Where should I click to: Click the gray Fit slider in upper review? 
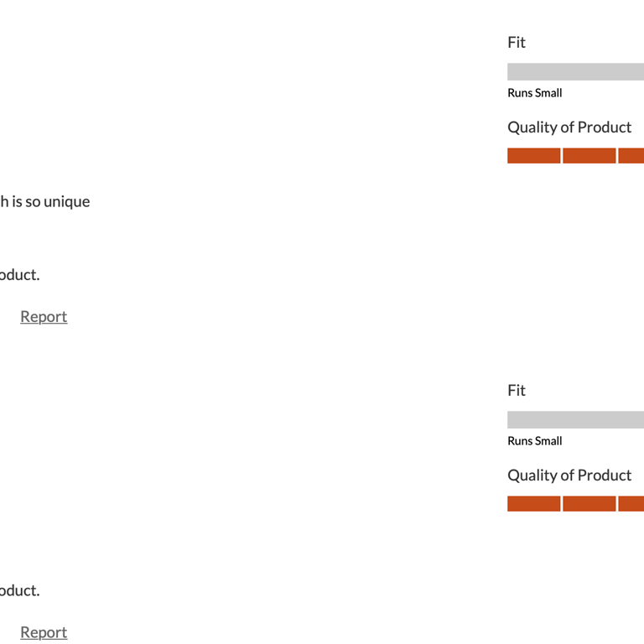point(575,72)
